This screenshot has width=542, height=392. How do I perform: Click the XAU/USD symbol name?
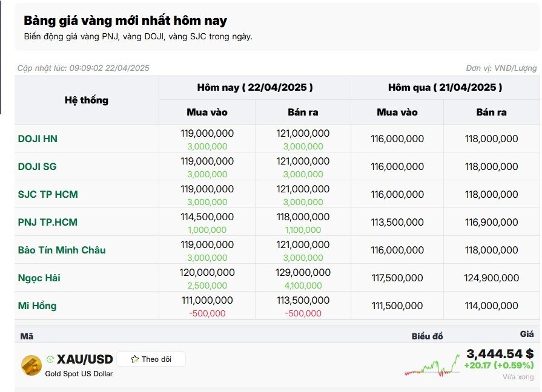point(85,359)
